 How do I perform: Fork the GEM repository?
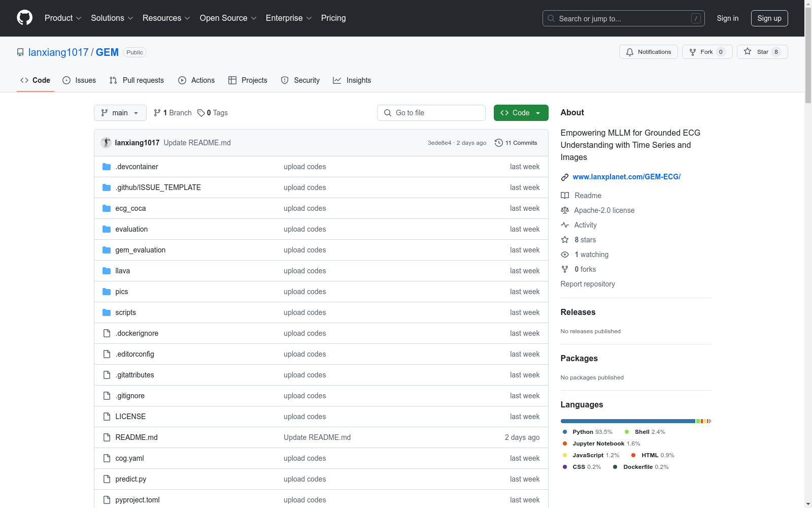click(707, 52)
